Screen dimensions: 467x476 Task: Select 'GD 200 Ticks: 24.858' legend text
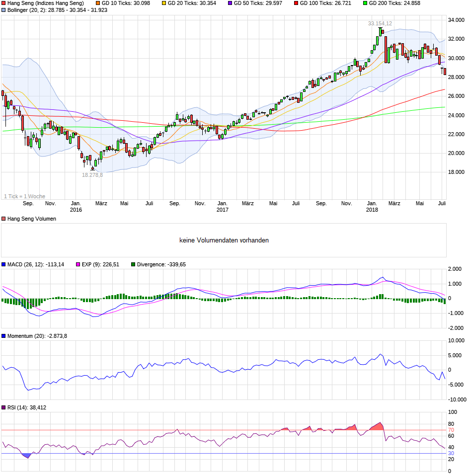(394, 3)
